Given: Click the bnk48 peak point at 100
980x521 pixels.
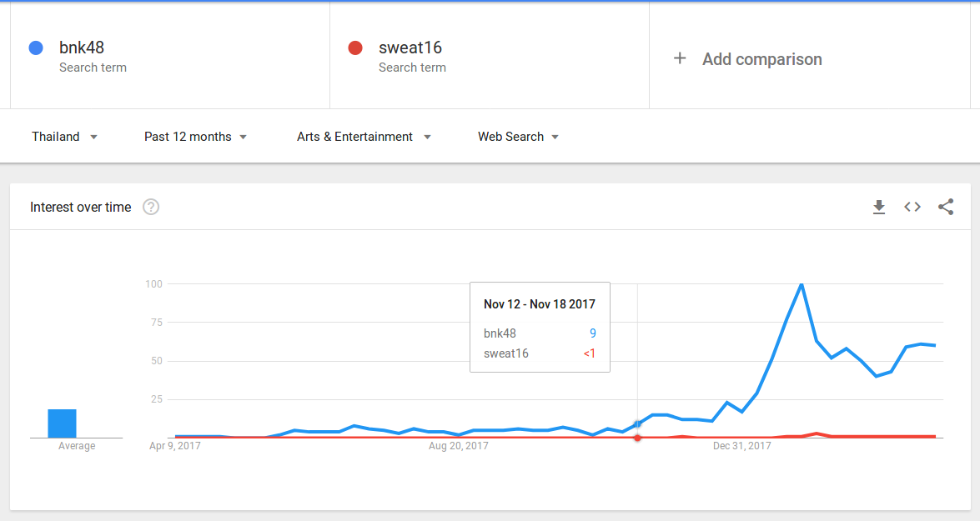Looking at the screenshot, I should (x=802, y=284).
